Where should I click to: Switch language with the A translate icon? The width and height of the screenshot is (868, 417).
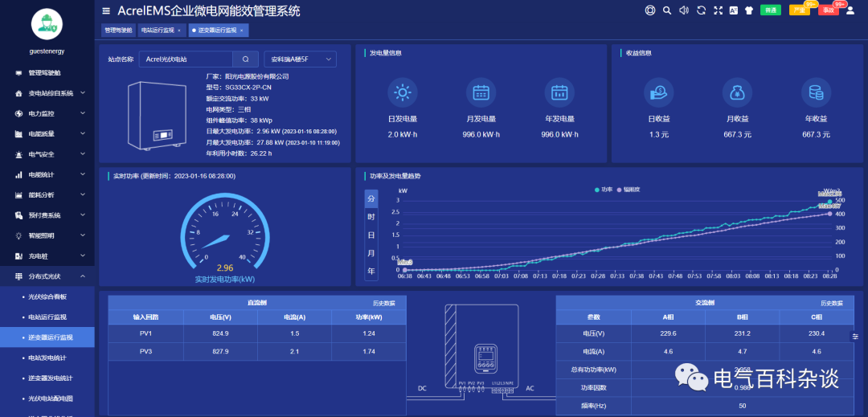click(x=734, y=10)
